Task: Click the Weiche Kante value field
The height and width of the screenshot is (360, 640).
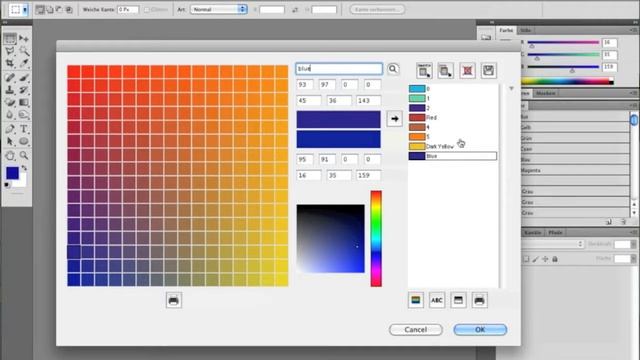Action: click(x=128, y=9)
